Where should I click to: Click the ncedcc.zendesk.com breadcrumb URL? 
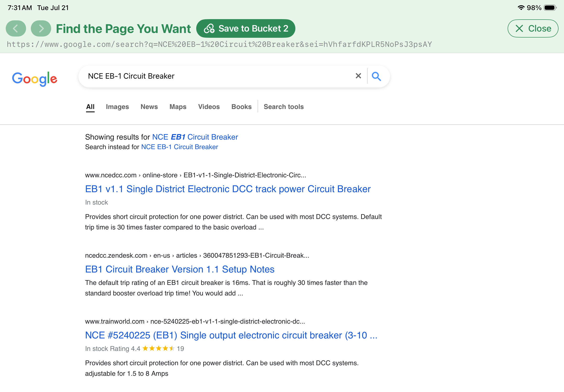197,256
